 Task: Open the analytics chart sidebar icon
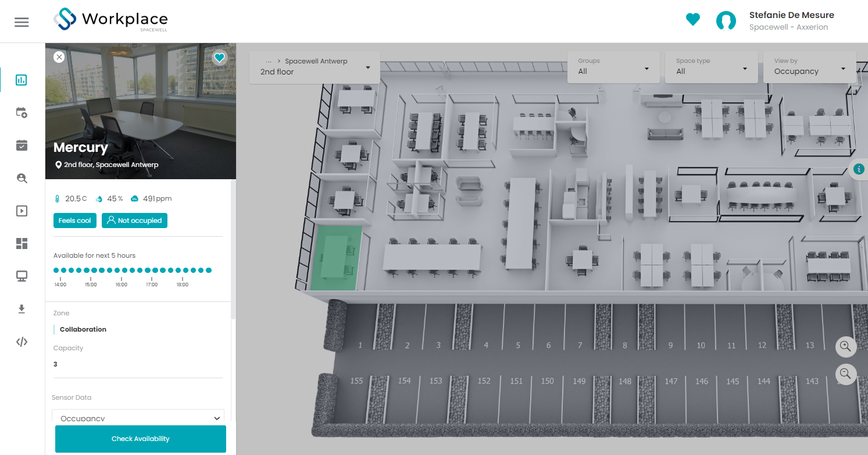point(22,80)
